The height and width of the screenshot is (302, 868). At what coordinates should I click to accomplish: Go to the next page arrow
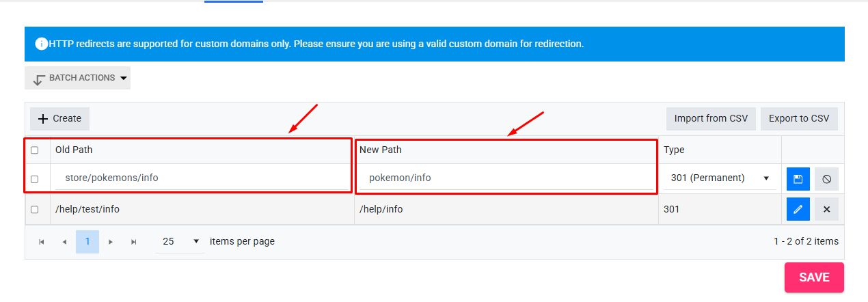111,242
